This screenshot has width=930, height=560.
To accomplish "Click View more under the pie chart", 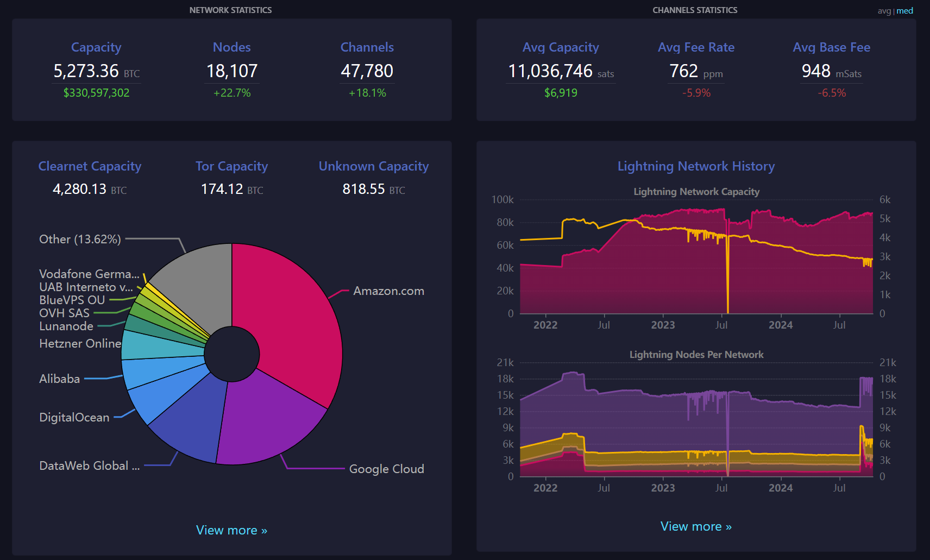I will pos(231,530).
